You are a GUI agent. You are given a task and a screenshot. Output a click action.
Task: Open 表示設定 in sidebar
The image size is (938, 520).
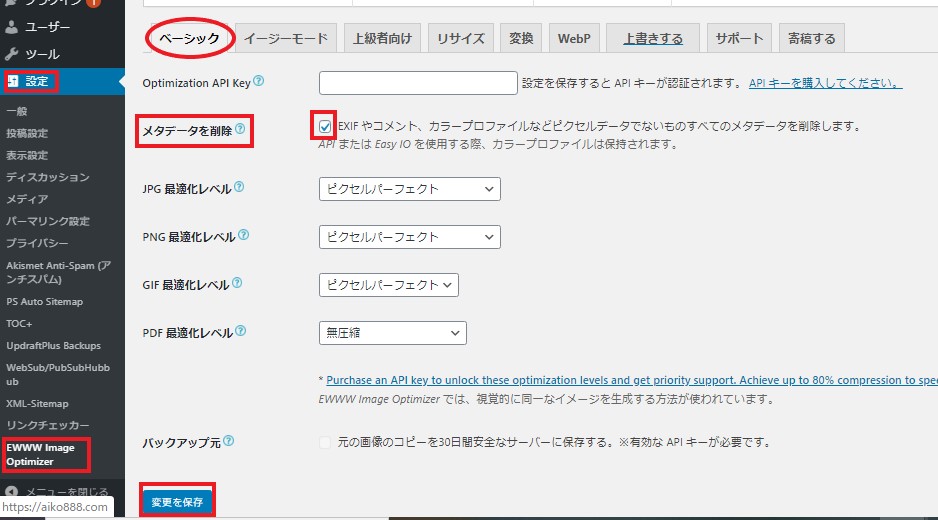click(x=27, y=156)
